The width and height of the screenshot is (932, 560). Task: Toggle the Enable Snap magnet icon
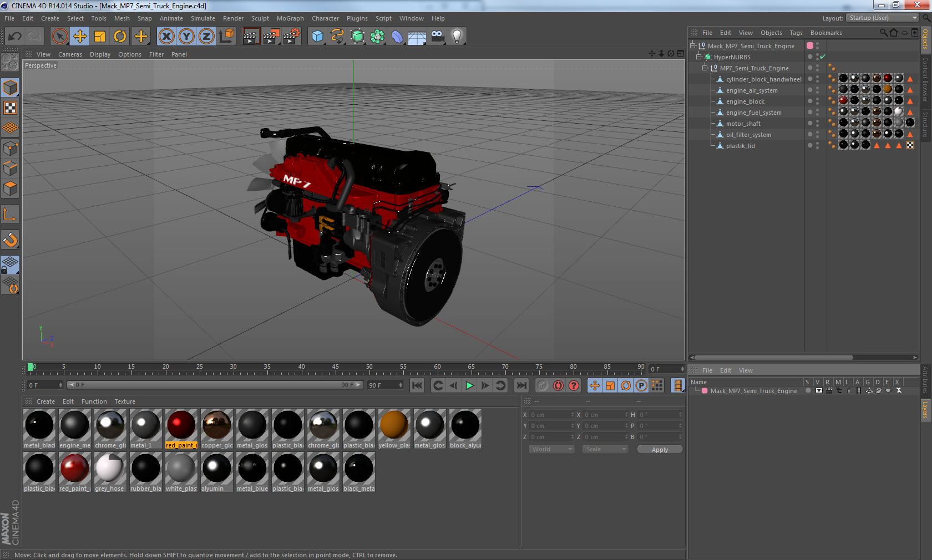10,240
